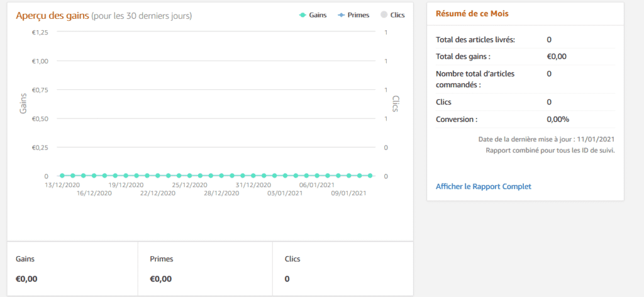
Task: Click the data point for 13/12/2020
Action: click(x=62, y=176)
